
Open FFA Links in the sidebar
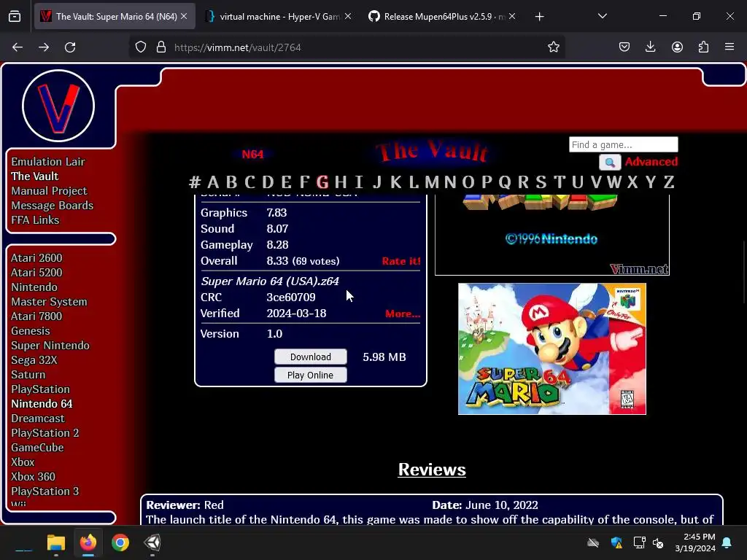tap(35, 220)
